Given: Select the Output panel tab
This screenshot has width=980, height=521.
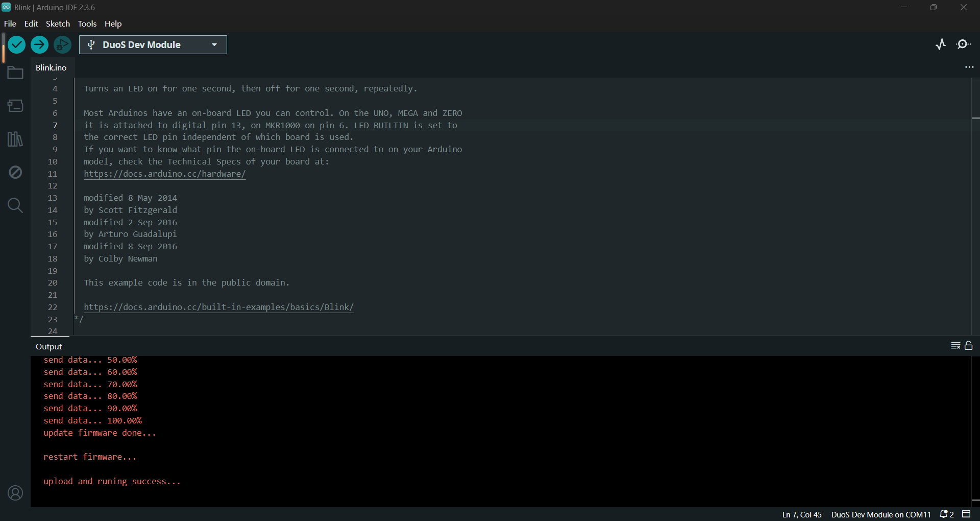Looking at the screenshot, I should coord(49,346).
